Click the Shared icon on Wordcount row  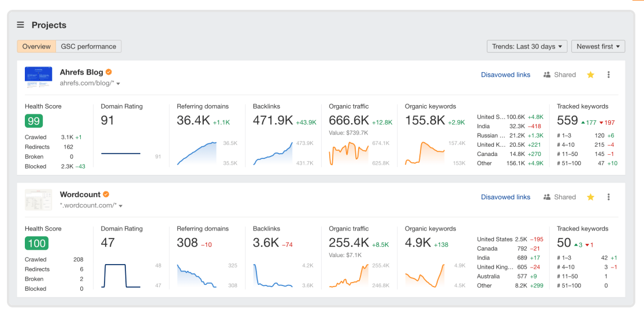coord(546,198)
